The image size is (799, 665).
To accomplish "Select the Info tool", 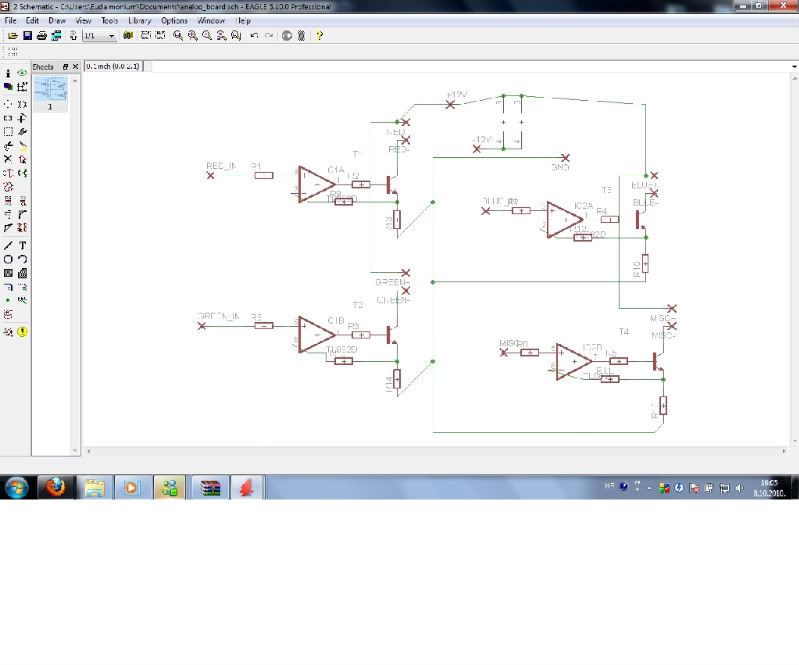I will coord(8,73).
